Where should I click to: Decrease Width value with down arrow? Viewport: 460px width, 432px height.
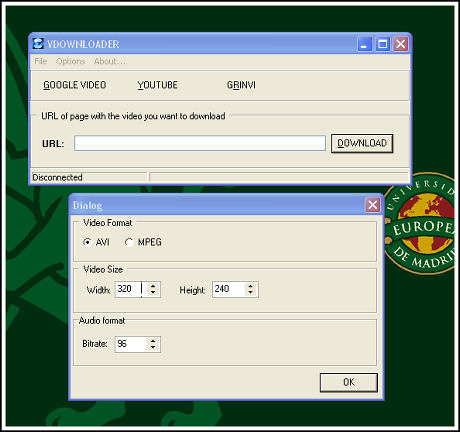(153, 293)
